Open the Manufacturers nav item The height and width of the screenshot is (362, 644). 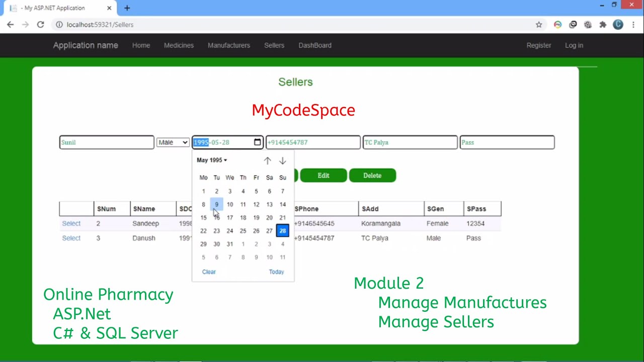pyautogui.click(x=229, y=45)
